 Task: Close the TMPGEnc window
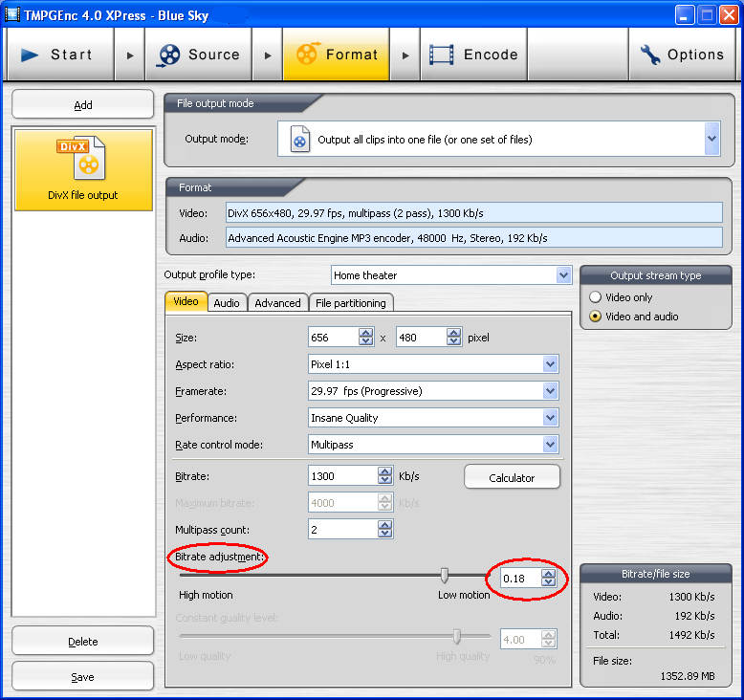point(729,15)
